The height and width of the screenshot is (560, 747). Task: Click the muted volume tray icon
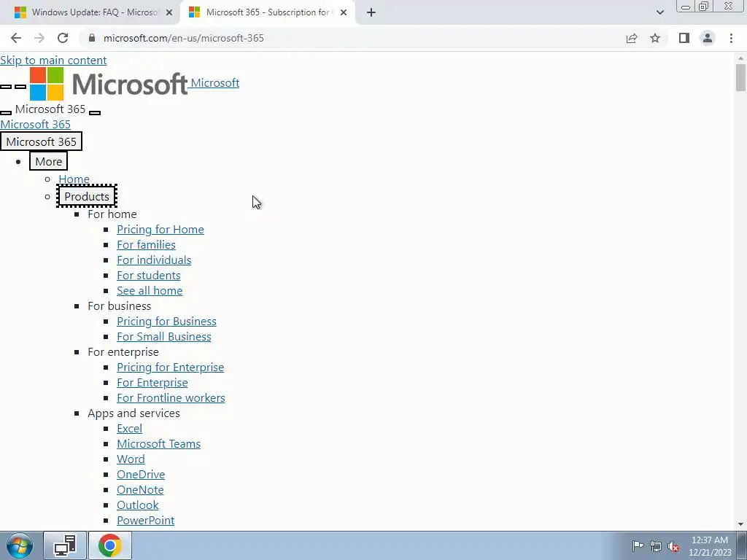click(673, 545)
